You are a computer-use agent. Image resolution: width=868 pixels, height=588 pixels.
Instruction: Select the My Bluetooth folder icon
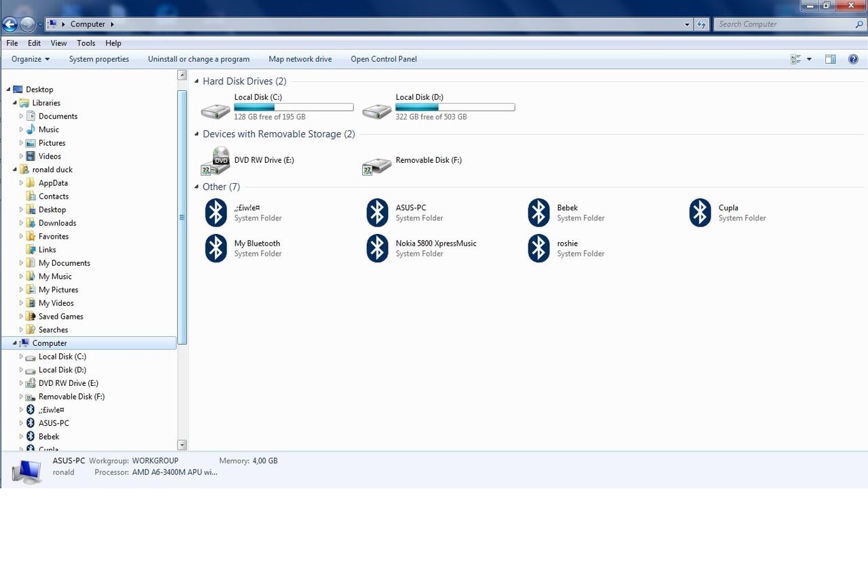click(x=216, y=248)
